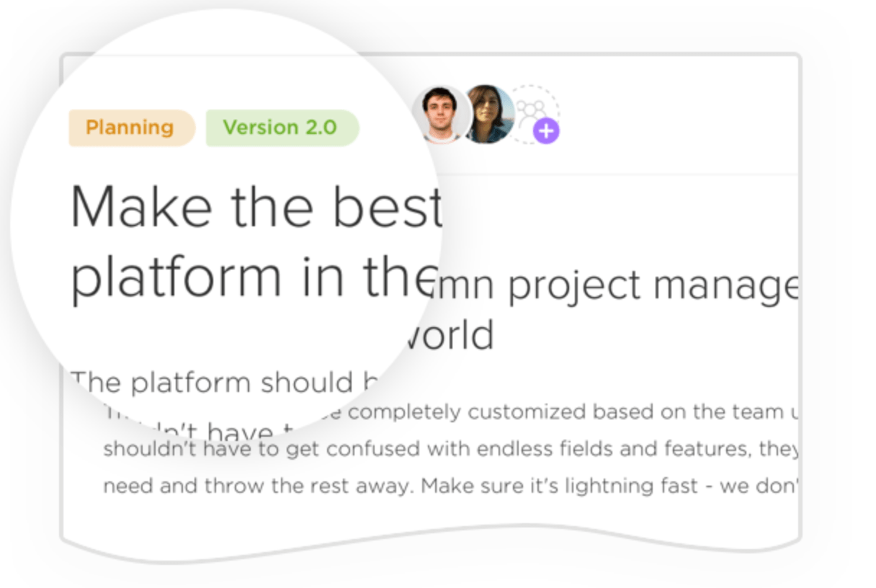Click the green Version 2.0 button
Image resolution: width=876 pixels, height=588 pixels.
coord(282,128)
